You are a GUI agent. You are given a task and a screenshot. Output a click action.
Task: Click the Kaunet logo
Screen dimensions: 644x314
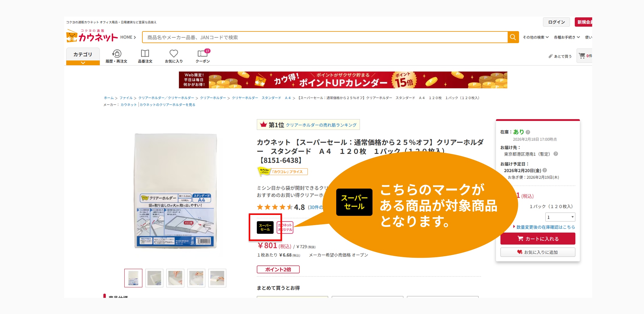(x=92, y=36)
